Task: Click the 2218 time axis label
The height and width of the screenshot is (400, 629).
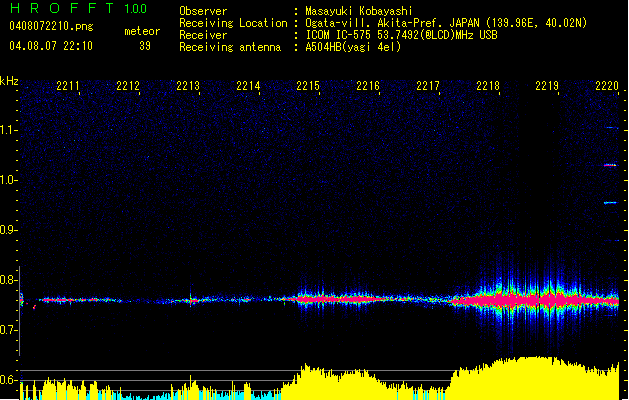Action: pos(488,85)
